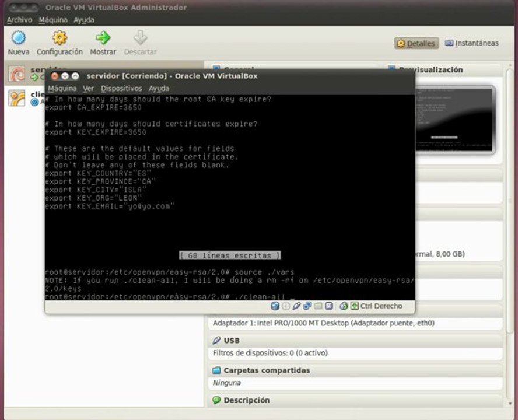Open the Archivo menu in the Administrador window
This screenshot has width=518, height=420.
pos(19,20)
